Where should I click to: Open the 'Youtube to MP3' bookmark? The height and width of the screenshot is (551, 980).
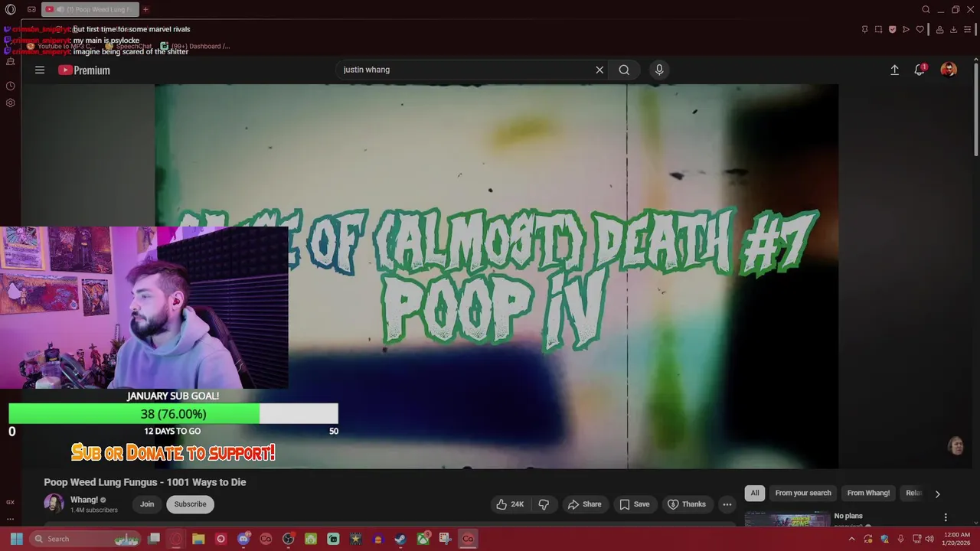(x=63, y=46)
